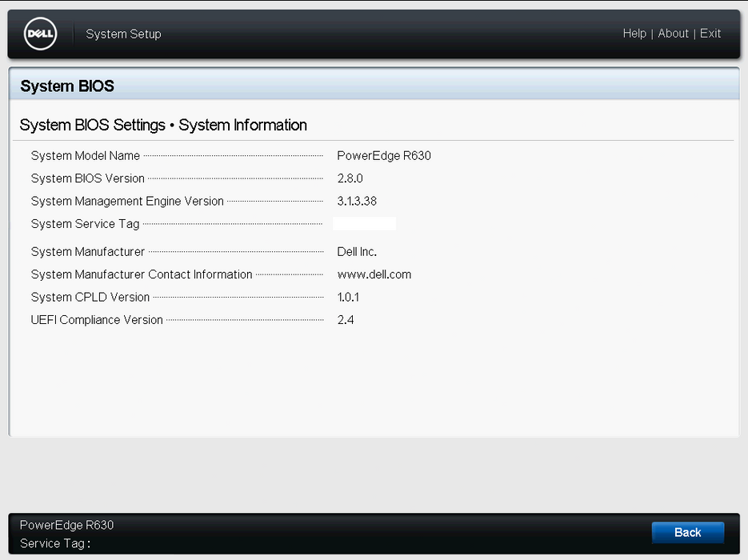748x560 pixels.
Task: Select BIOS version value 2.8.0
Action: (350, 178)
